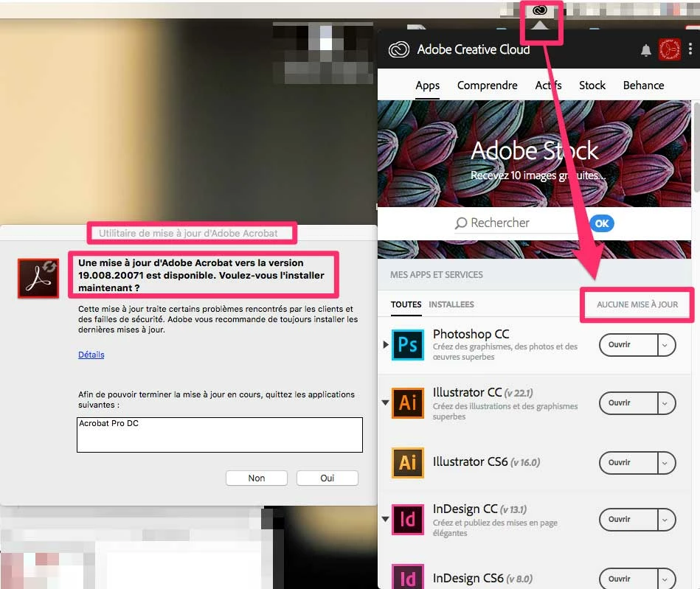Open the Stock tab
This screenshot has width=700, height=589.
pyautogui.click(x=592, y=86)
